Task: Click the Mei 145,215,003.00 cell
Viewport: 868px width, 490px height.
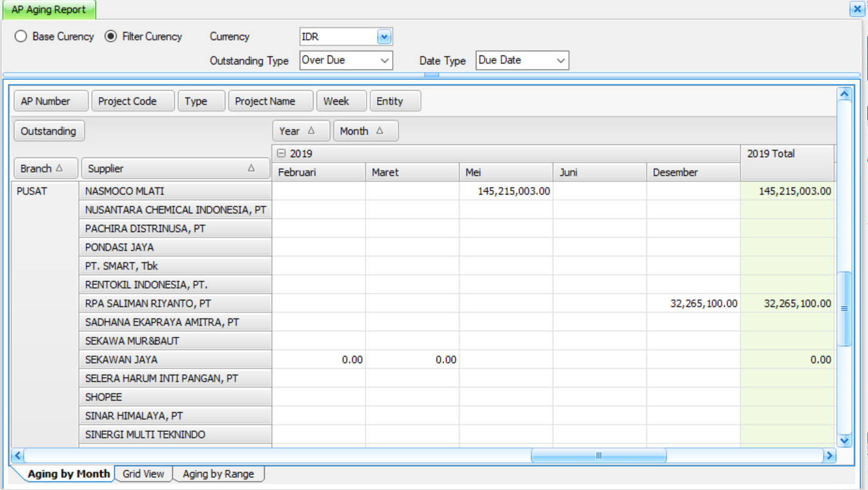Action: point(506,191)
